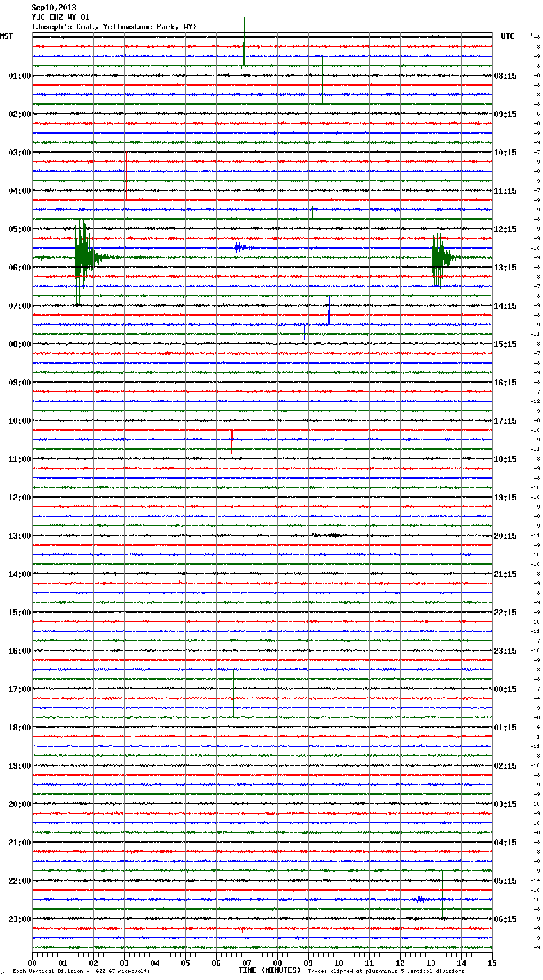Click the date header "Sep10,2013"
Image resolution: width=543 pixels, height=980 pixels.
(54, 8)
